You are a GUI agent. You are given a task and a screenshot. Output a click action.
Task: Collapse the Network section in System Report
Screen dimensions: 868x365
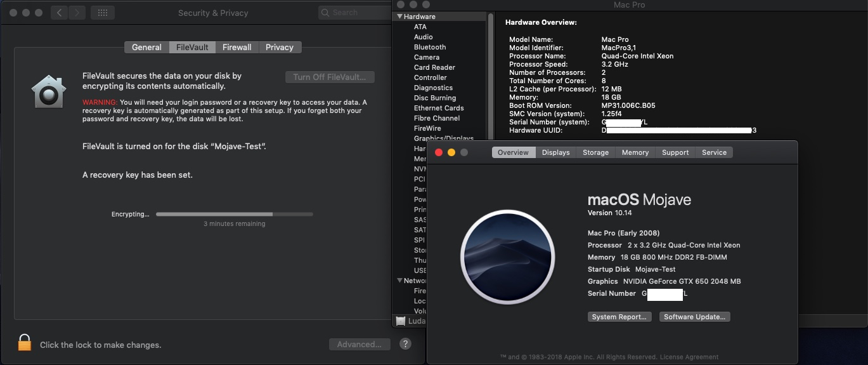tap(399, 281)
